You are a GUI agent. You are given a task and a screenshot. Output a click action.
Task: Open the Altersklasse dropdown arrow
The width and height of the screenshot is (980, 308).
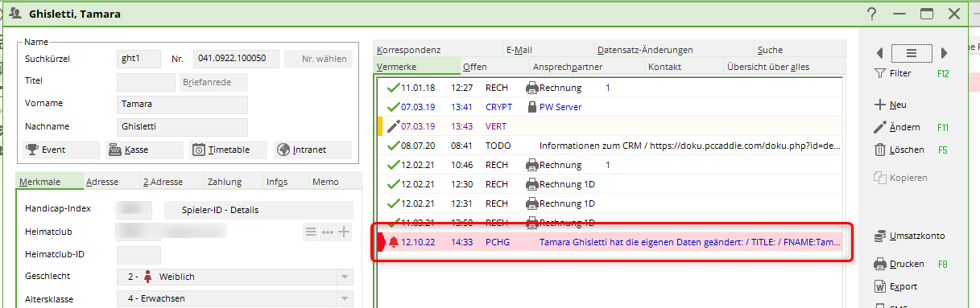[x=345, y=299]
